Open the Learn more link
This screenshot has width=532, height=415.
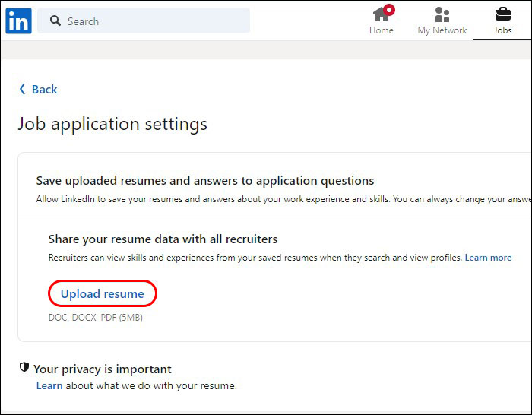488,258
